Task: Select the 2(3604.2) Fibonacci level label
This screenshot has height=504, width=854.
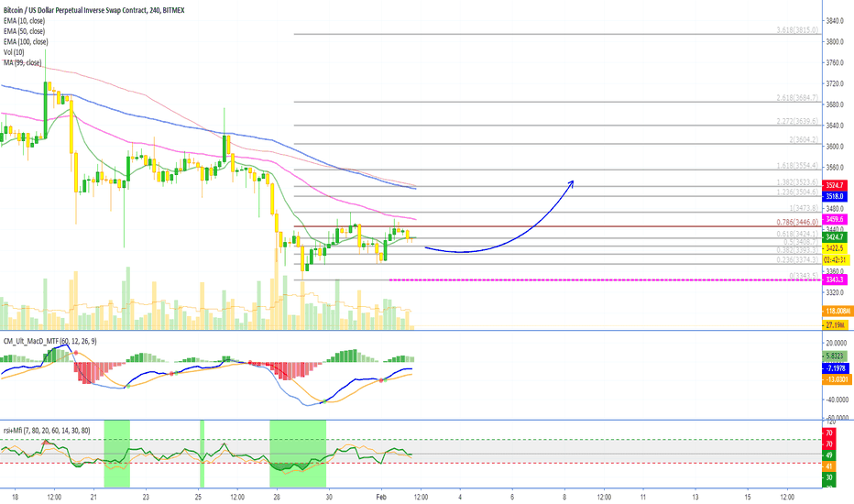Action: [804, 139]
